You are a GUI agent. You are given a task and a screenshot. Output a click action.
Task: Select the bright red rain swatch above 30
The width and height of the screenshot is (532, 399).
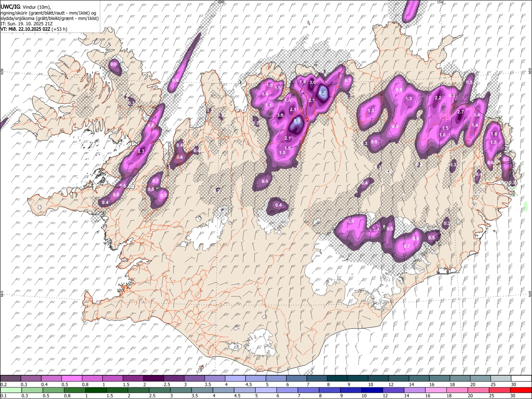[521, 390]
